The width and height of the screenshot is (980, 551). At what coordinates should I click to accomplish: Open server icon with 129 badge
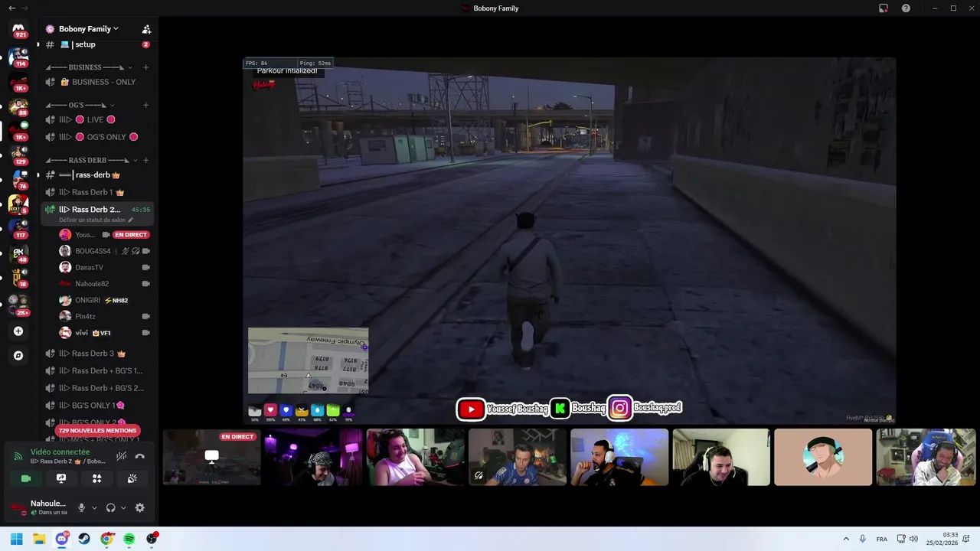pyautogui.click(x=18, y=155)
